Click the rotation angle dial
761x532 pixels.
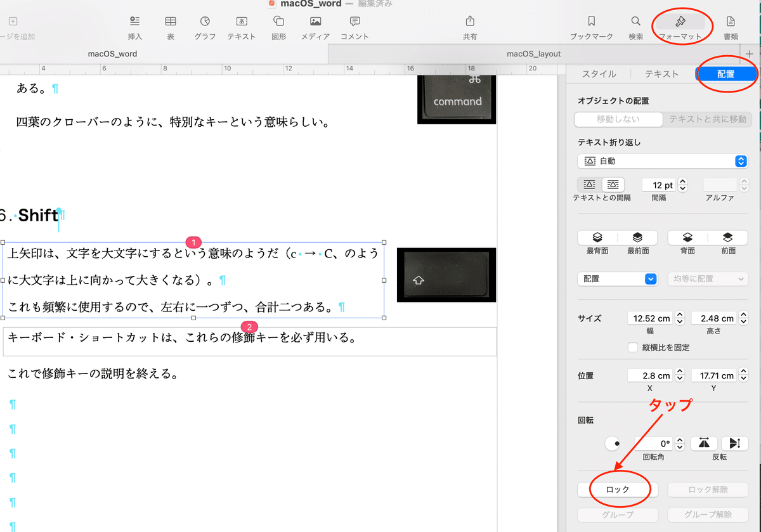613,444
